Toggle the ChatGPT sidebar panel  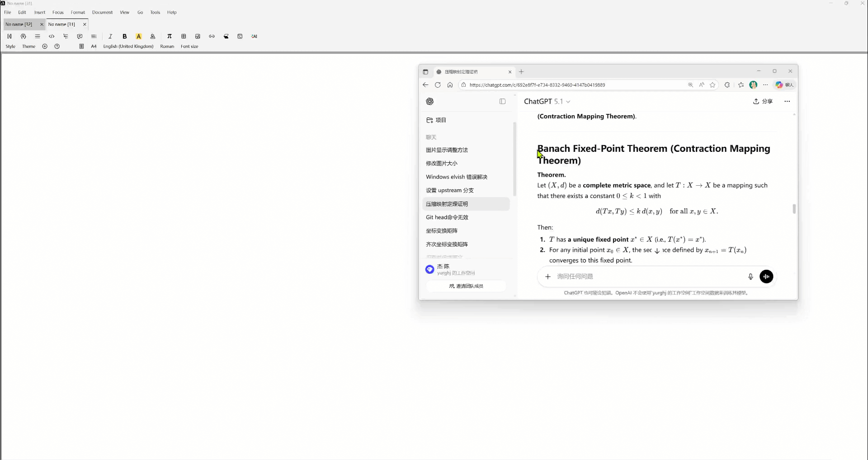[x=502, y=102]
